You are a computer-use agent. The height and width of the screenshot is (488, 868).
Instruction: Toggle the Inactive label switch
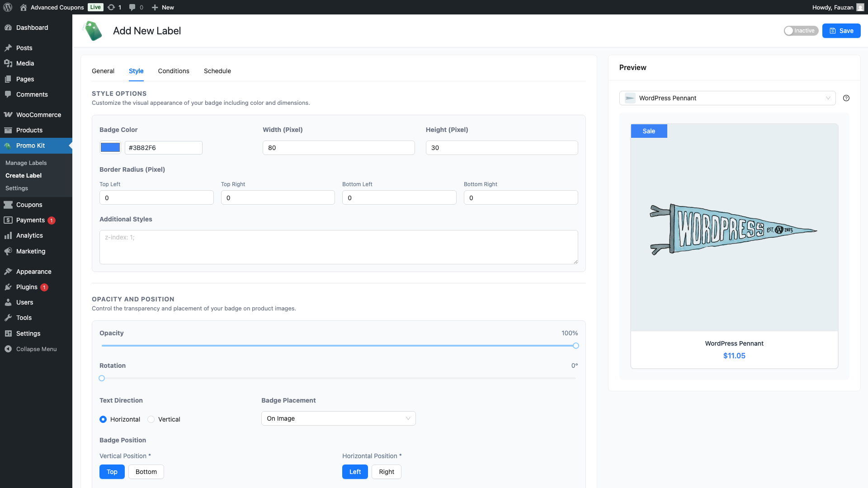click(801, 31)
